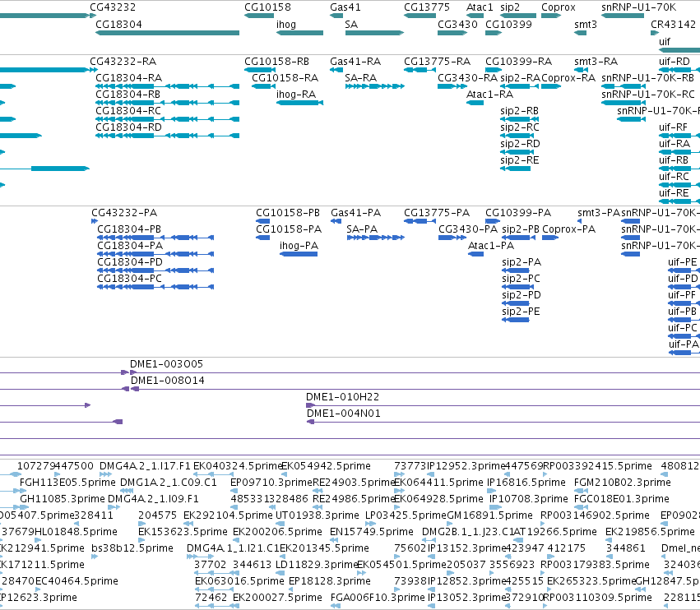This screenshot has width=700, height=610.
Task: Select the bs38b12.5prime EST label
Action: 132,548
